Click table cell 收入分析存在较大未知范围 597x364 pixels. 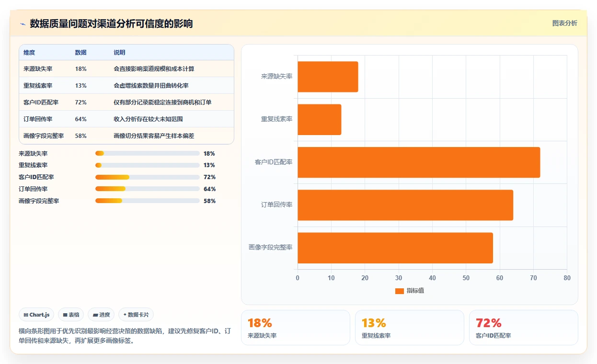tap(148, 119)
